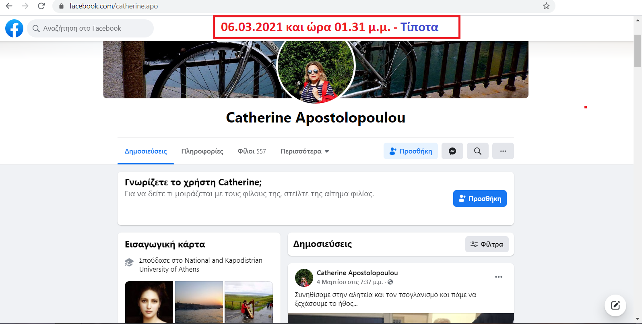
Task: Open the 4 Μαρτίου στις 7:37 μ.μ. timestamp
Action: (x=350, y=282)
